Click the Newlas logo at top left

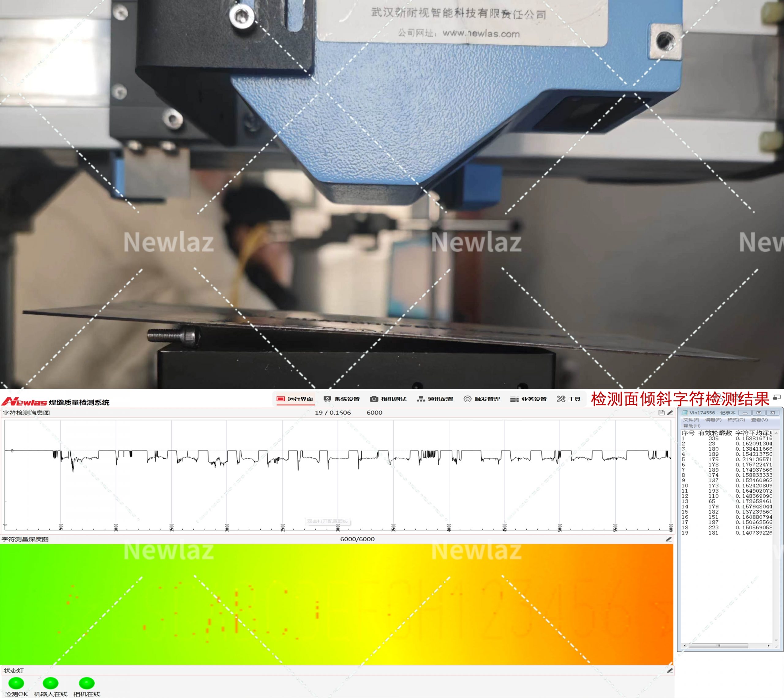(x=24, y=402)
